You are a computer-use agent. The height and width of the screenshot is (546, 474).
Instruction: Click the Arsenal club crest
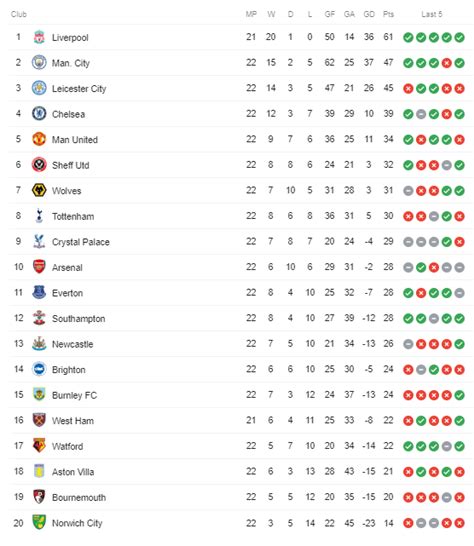coord(39,267)
